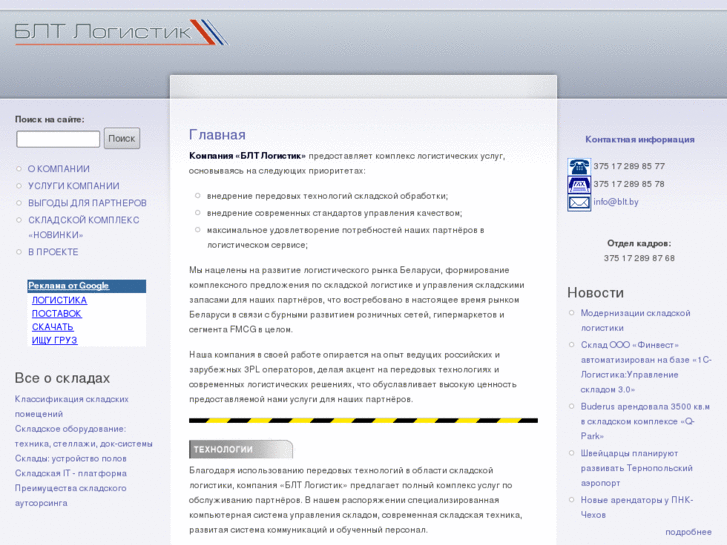Open УСЛУГИ КОМПАНИИ menu item
727x545 pixels.
[x=74, y=186]
